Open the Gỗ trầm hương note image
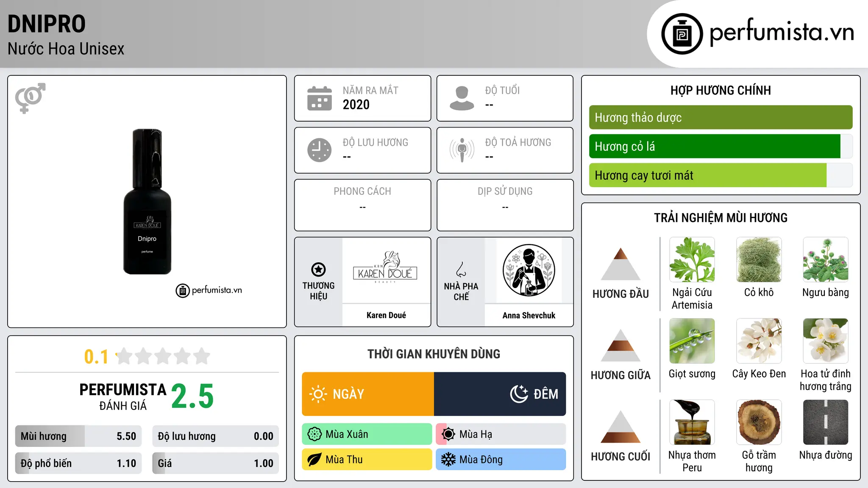Screen dimensions: 868x488 [x=759, y=422]
